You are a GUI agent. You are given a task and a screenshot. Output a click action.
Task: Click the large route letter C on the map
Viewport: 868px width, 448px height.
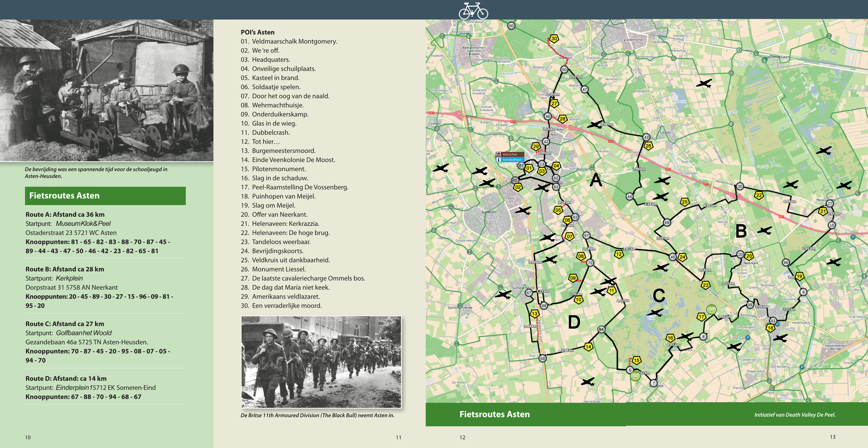(x=659, y=296)
